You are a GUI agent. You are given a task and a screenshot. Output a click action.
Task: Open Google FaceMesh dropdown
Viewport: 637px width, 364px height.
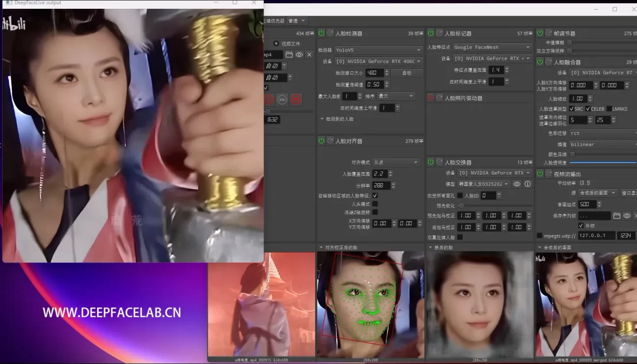click(492, 47)
